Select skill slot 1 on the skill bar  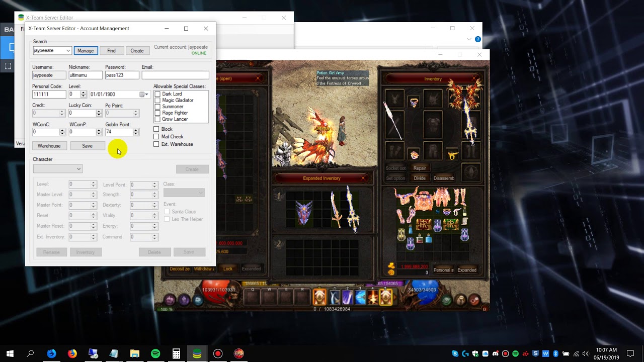pyautogui.click(x=335, y=297)
